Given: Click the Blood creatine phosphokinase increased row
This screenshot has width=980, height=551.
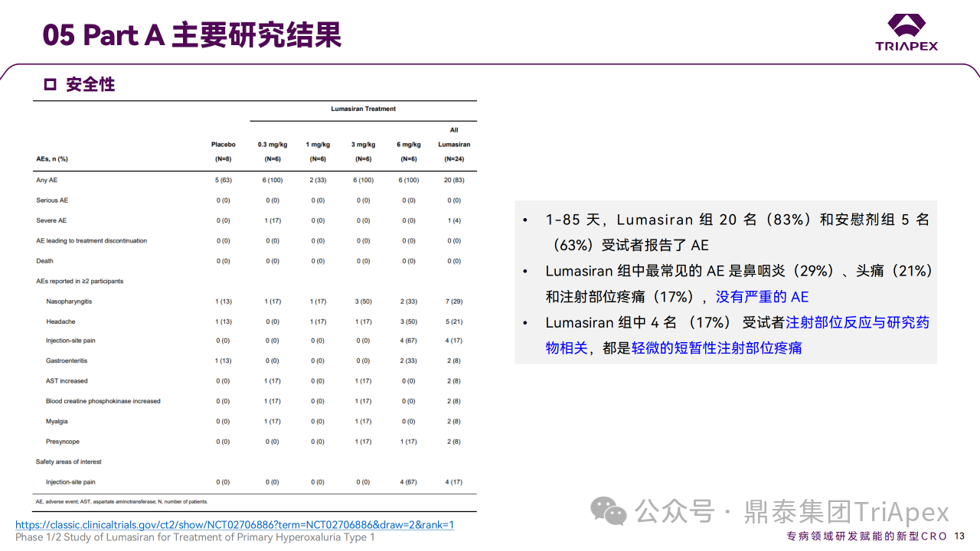Looking at the screenshot, I should click(103, 401).
